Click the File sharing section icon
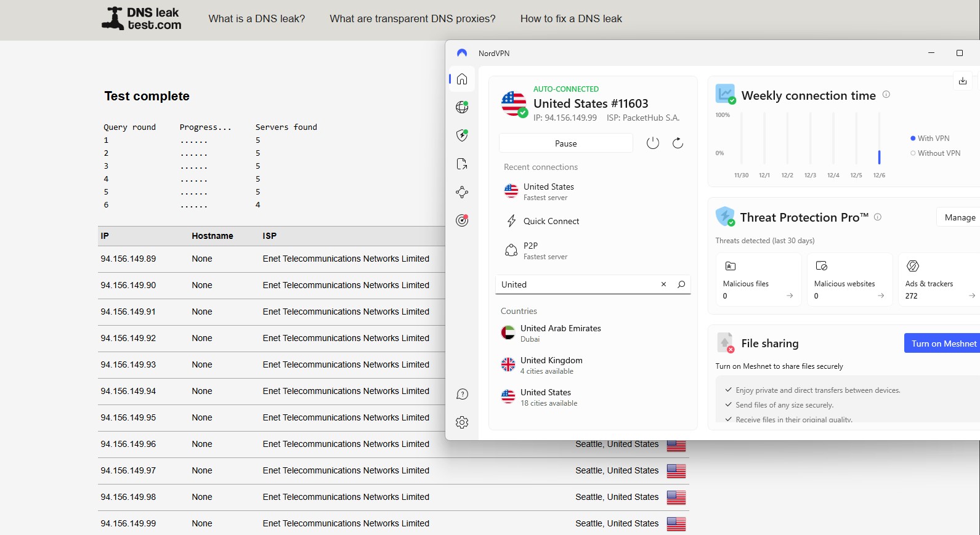Image resolution: width=980 pixels, height=535 pixels. click(726, 343)
